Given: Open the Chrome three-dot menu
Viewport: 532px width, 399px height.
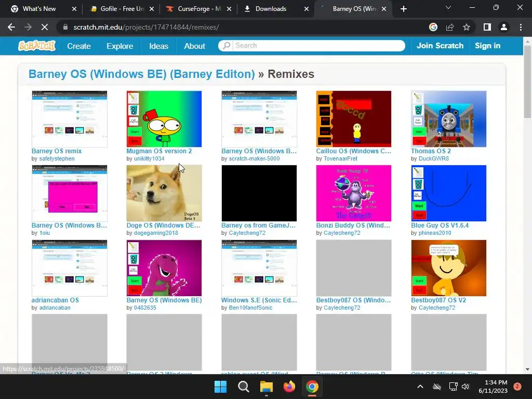Looking at the screenshot, I should pyautogui.click(x=521, y=27).
